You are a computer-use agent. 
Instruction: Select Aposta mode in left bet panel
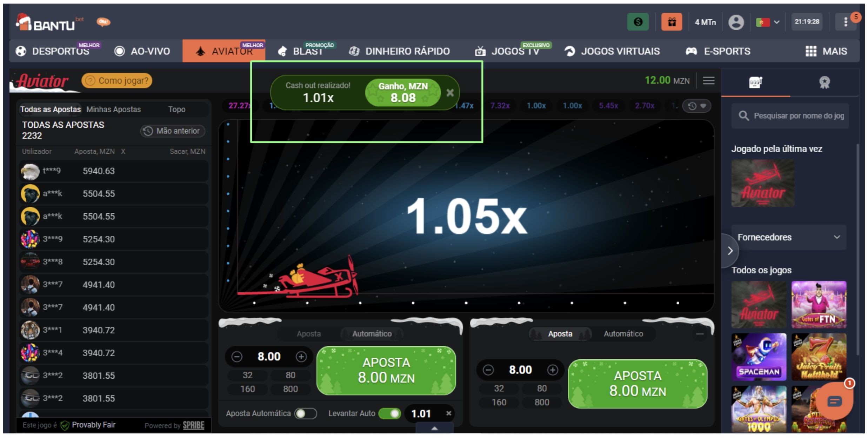point(308,334)
